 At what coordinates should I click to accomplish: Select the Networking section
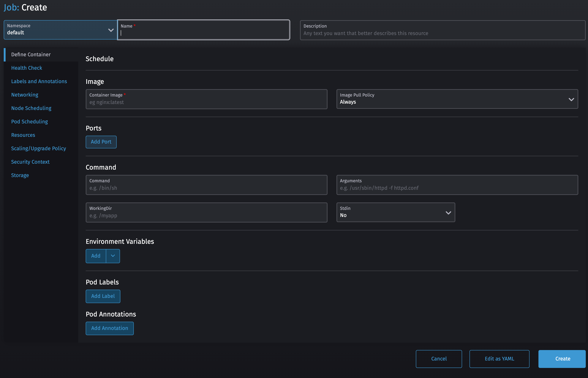click(25, 94)
